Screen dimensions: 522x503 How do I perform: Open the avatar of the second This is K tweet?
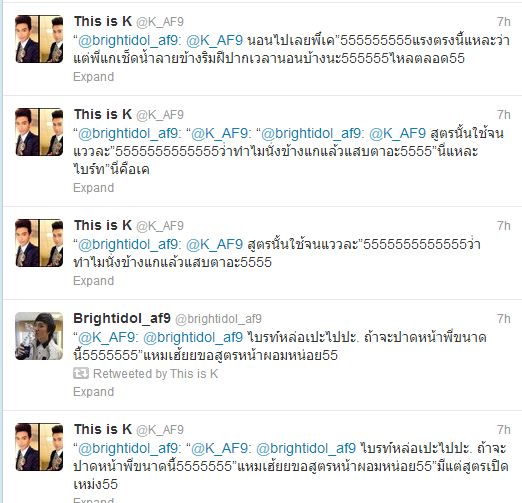(39, 132)
